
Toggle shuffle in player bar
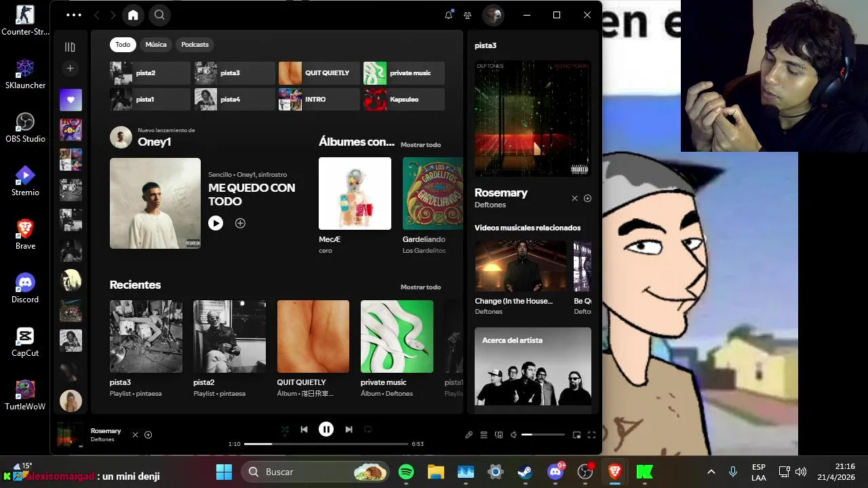click(284, 429)
